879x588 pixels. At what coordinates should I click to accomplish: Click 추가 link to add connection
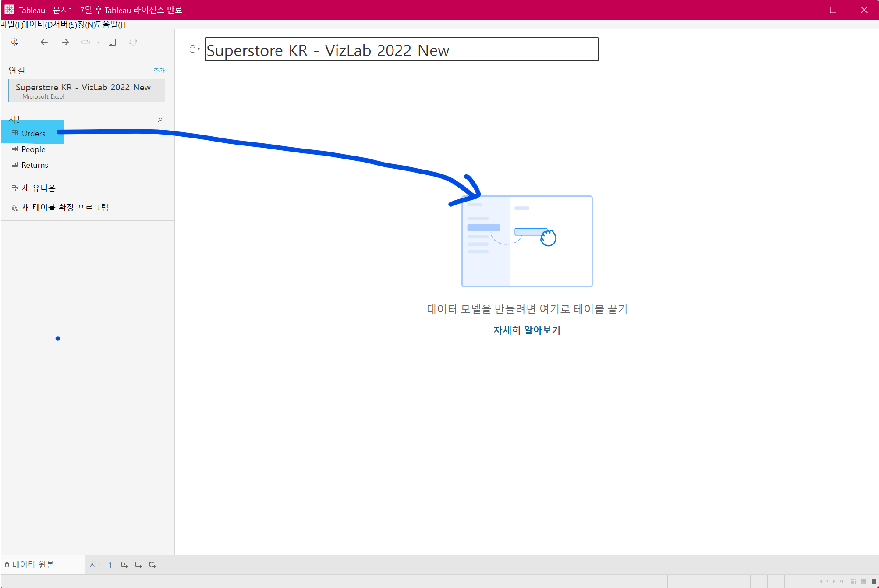coord(159,71)
